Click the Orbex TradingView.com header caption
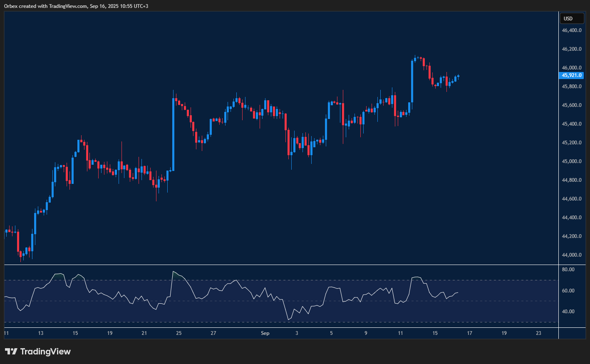 point(76,6)
